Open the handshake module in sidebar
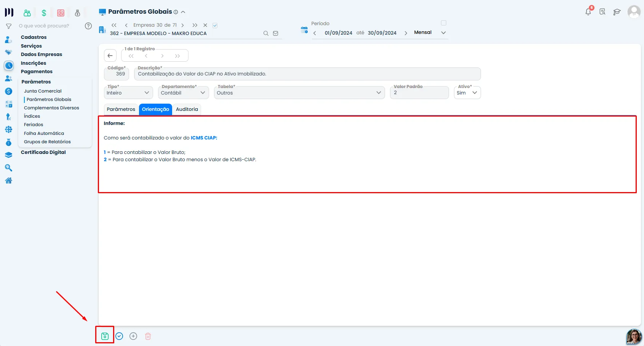Screen dimensions: 644x346 [x=8, y=52]
